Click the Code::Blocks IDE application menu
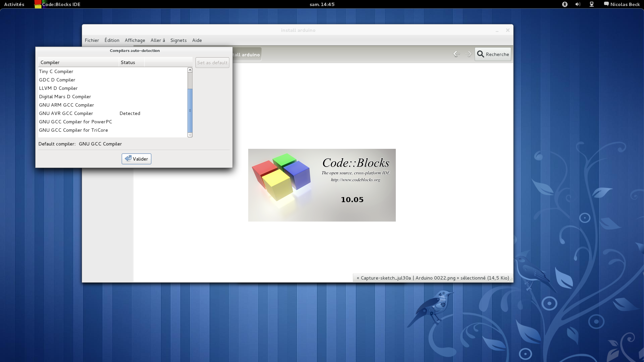644x362 pixels. coord(57,4)
